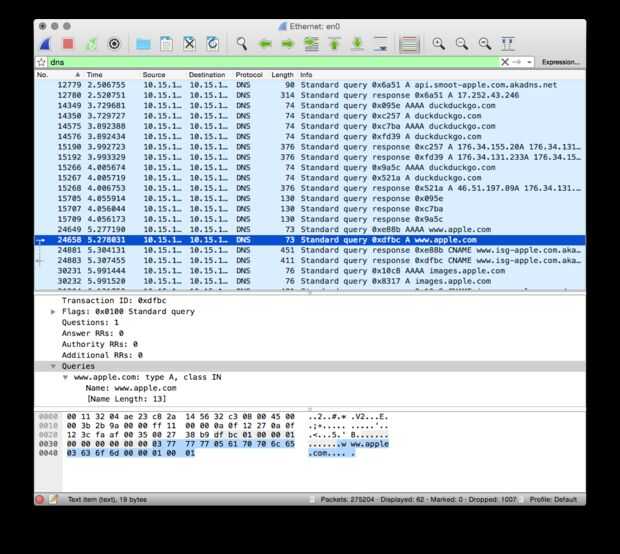Stop the capture with the red square

(x=68, y=43)
